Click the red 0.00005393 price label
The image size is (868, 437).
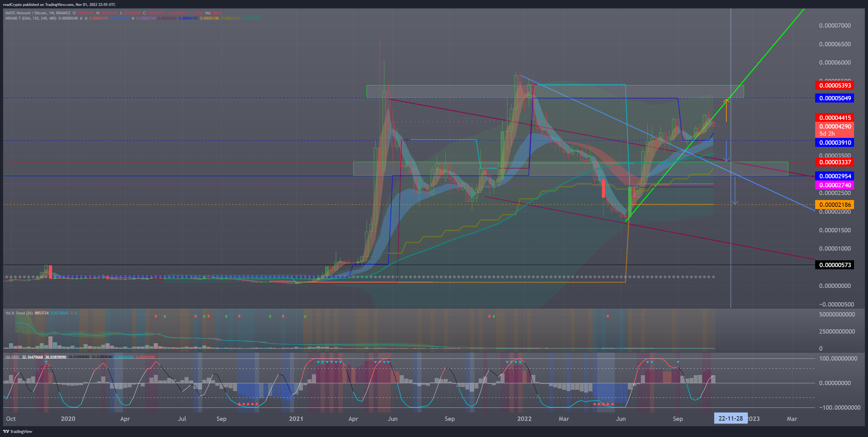coord(835,85)
